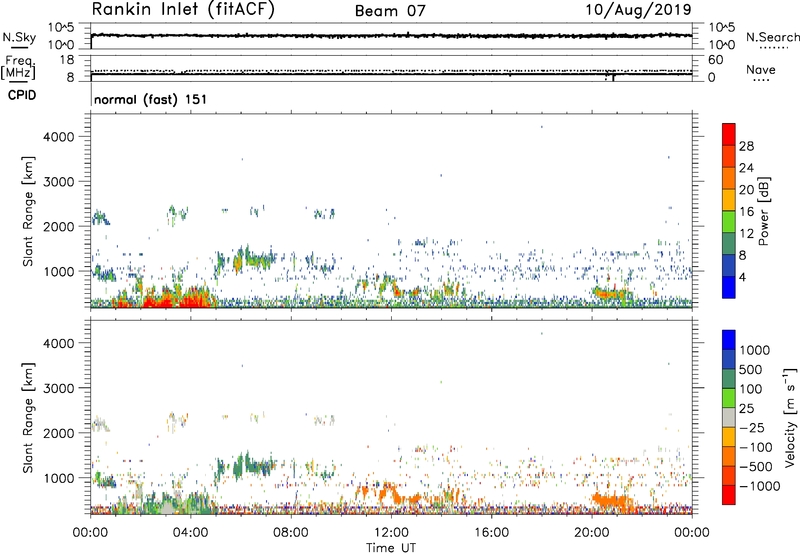Click the 'Nave' legend label
This screenshot has width=800, height=554.
pos(761,69)
